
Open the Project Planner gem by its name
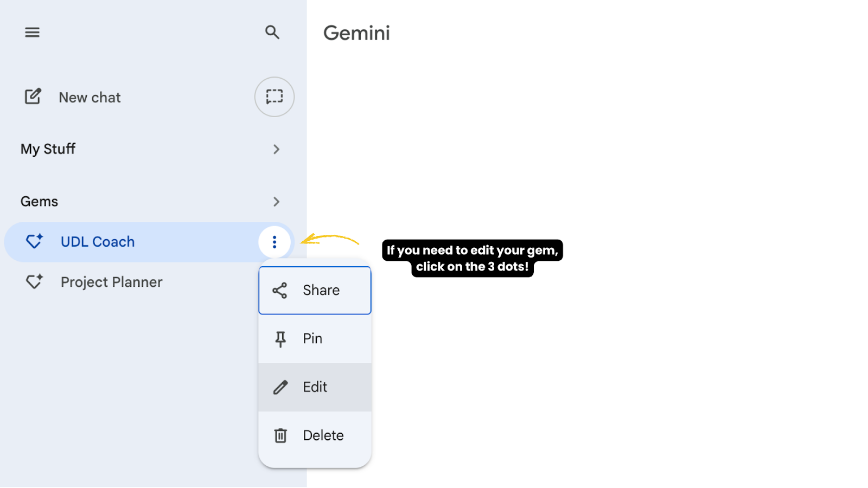coord(111,282)
